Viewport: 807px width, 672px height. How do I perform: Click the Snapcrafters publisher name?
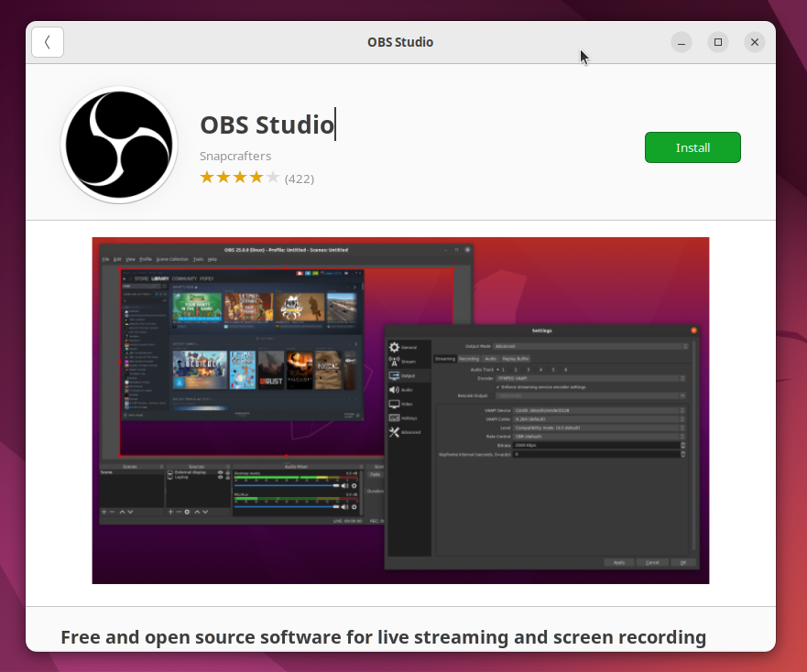(x=235, y=156)
